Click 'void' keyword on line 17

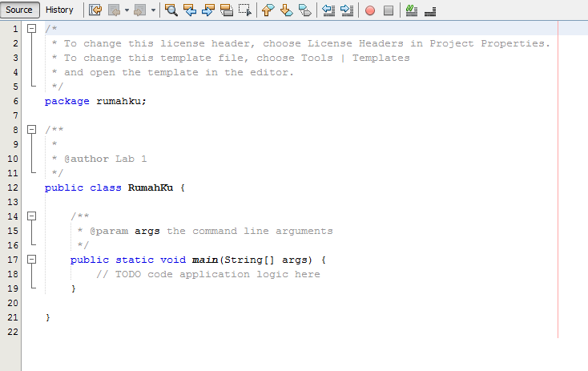(173, 260)
